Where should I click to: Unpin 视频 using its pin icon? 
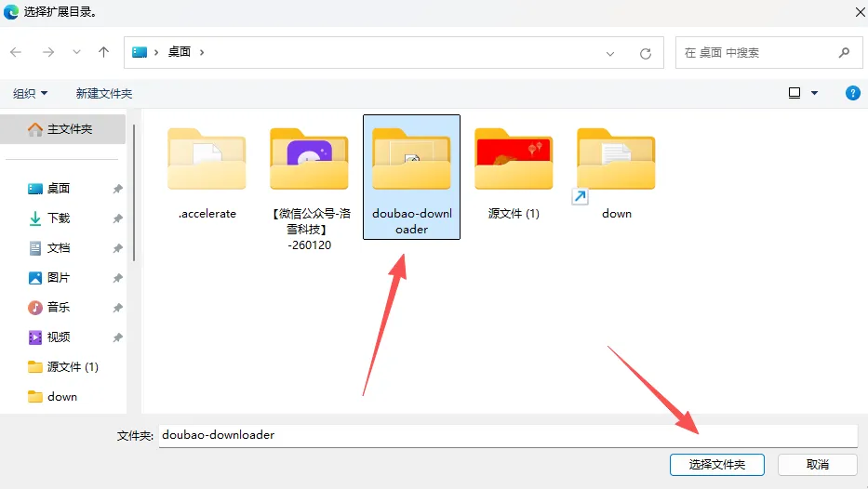pyautogui.click(x=117, y=338)
